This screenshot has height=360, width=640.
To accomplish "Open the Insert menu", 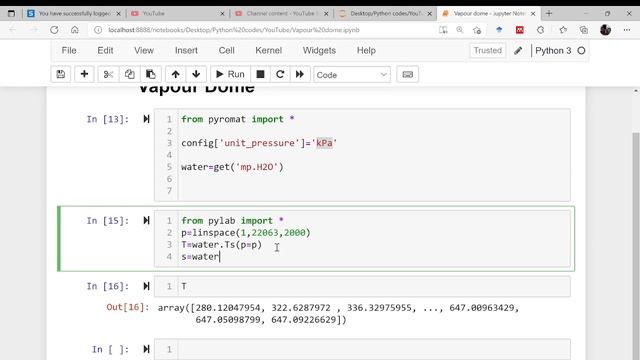I will (x=186, y=51).
